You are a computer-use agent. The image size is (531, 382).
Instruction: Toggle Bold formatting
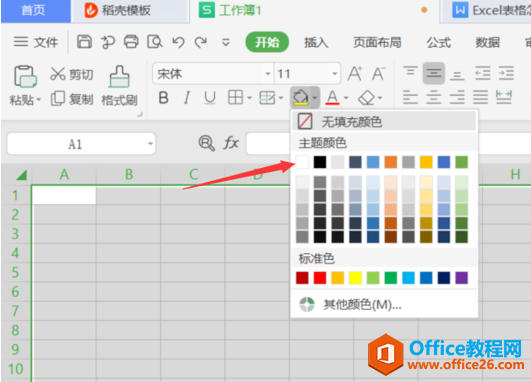click(164, 98)
